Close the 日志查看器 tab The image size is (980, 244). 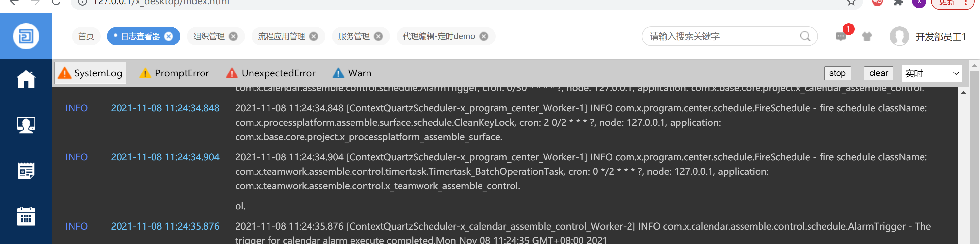click(x=169, y=36)
